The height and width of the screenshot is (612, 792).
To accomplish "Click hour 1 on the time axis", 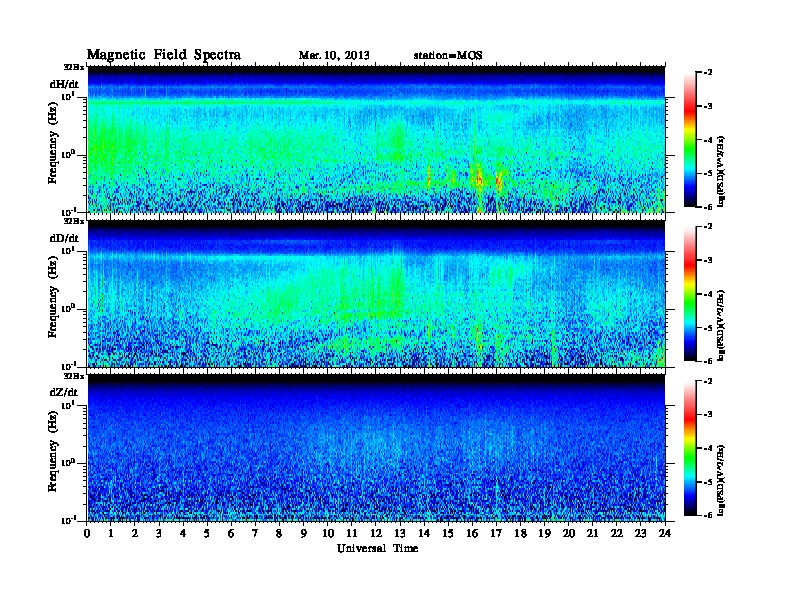I will (111, 534).
